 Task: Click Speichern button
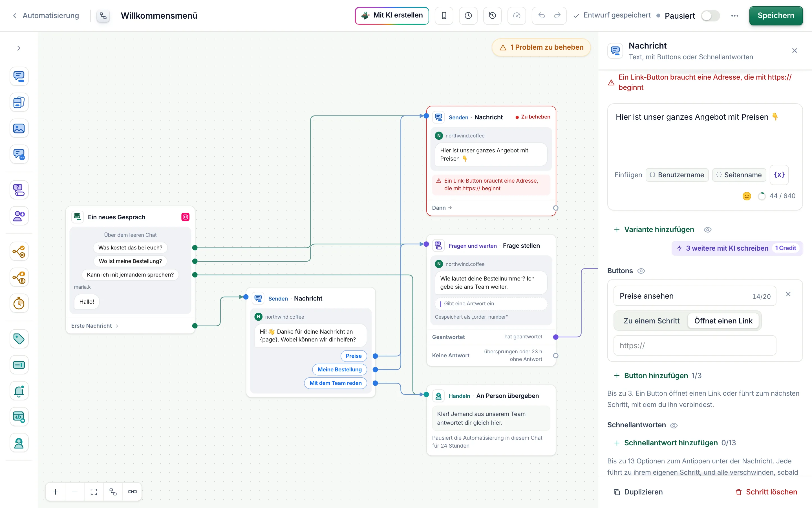pyautogui.click(x=776, y=16)
